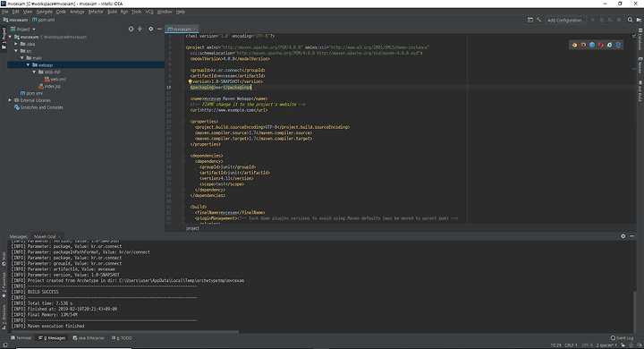Collapse the mvcexam root project node
644x349 pixels.
point(10,37)
